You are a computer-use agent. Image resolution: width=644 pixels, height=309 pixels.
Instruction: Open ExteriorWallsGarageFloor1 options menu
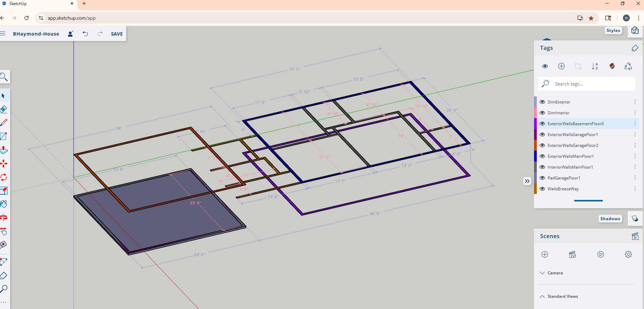[x=635, y=134]
